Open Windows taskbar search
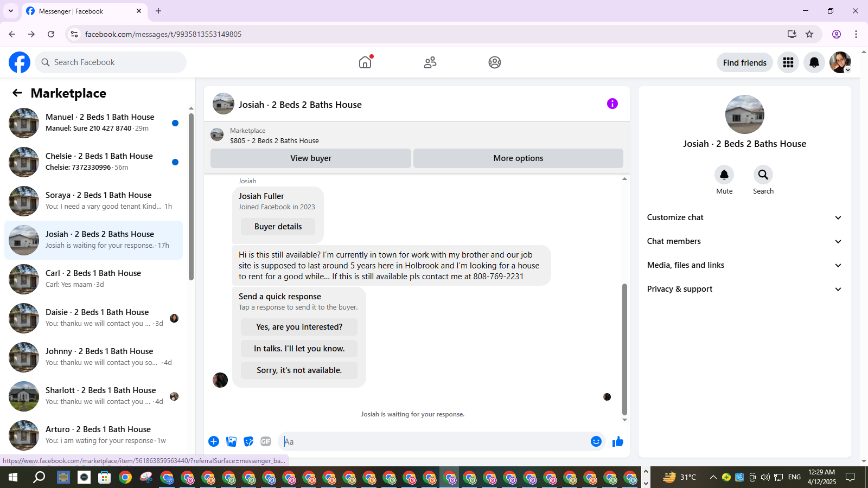The image size is (868, 488). [x=39, y=477]
